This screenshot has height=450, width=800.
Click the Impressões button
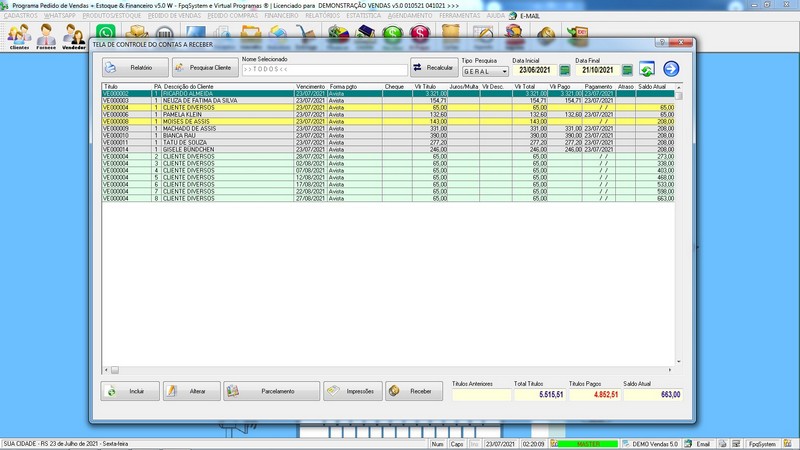pyautogui.click(x=353, y=391)
